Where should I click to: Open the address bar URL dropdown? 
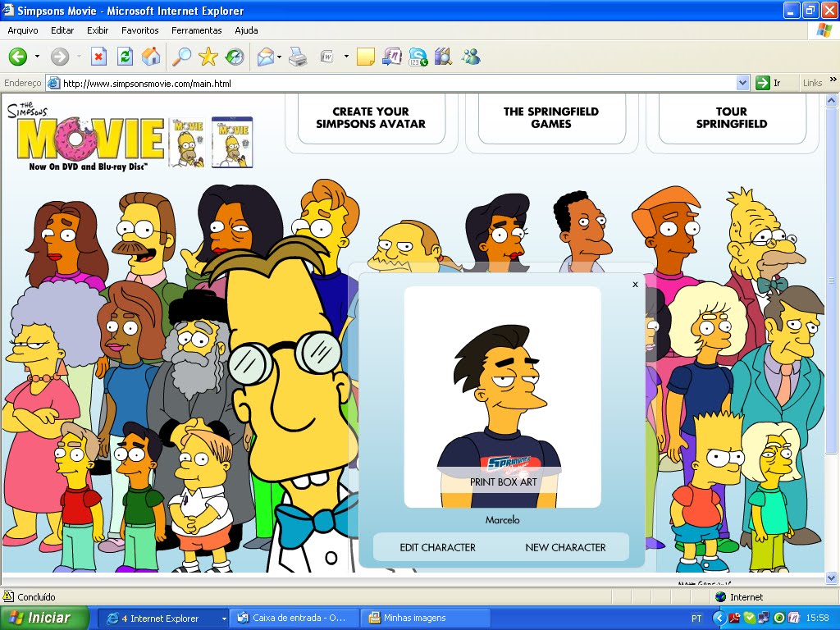(x=742, y=82)
